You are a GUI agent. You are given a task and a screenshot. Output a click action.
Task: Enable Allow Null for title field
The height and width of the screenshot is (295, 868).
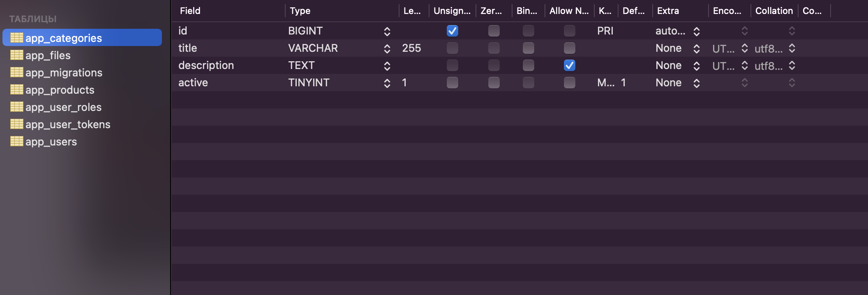coord(570,48)
